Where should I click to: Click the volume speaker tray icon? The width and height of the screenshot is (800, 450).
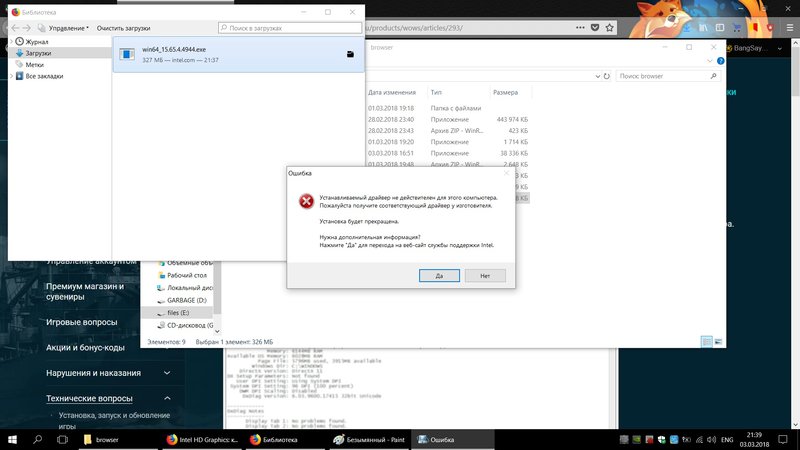pyautogui.click(x=711, y=439)
